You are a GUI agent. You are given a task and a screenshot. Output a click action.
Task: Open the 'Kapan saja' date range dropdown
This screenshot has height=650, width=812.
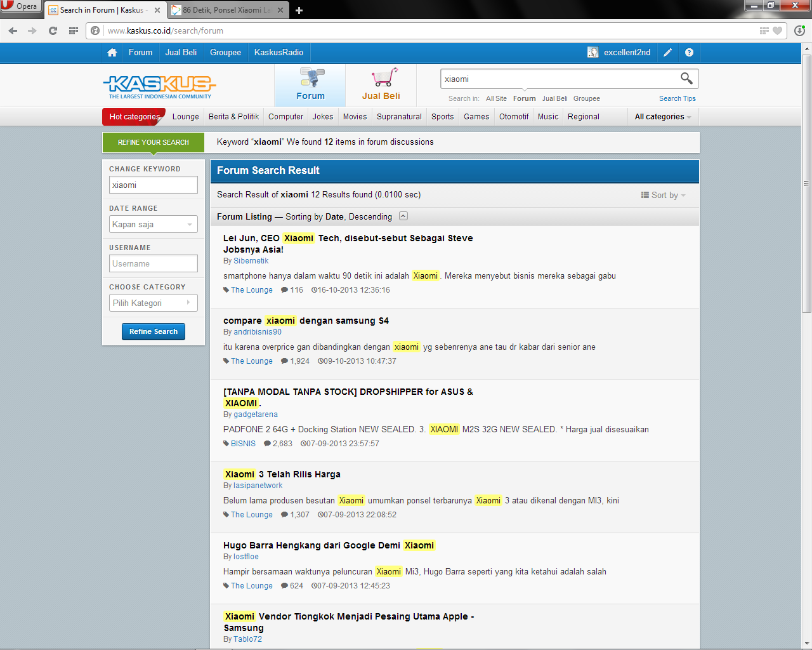tap(154, 224)
